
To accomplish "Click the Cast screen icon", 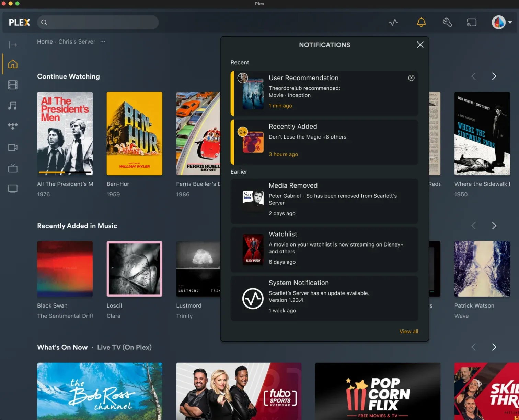I will coord(472,23).
